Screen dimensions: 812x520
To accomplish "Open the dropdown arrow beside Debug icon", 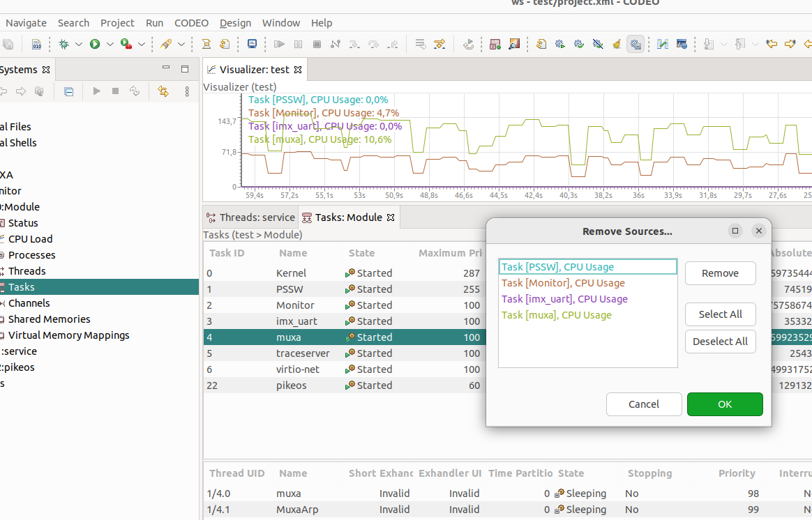I will click(x=79, y=44).
